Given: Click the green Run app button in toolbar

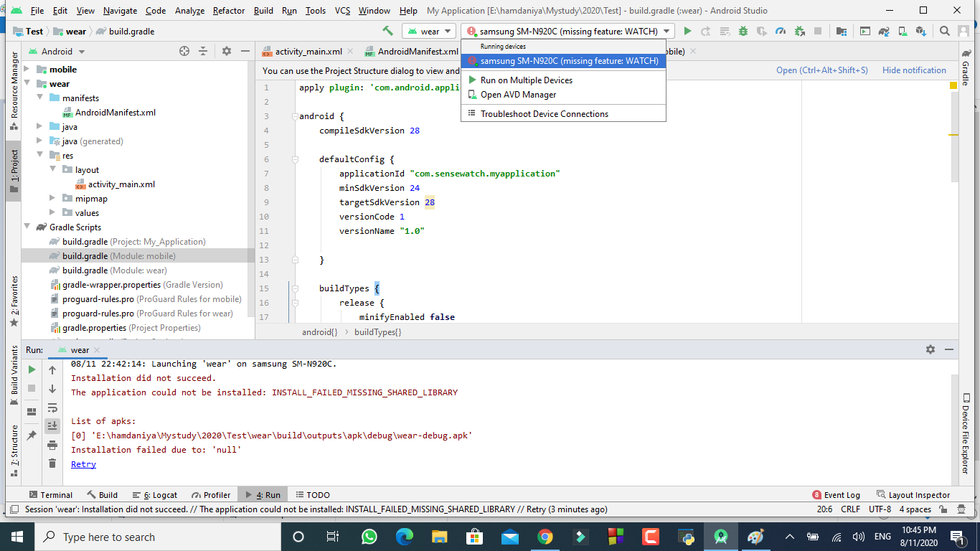Looking at the screenshot, I should (687, 31).
